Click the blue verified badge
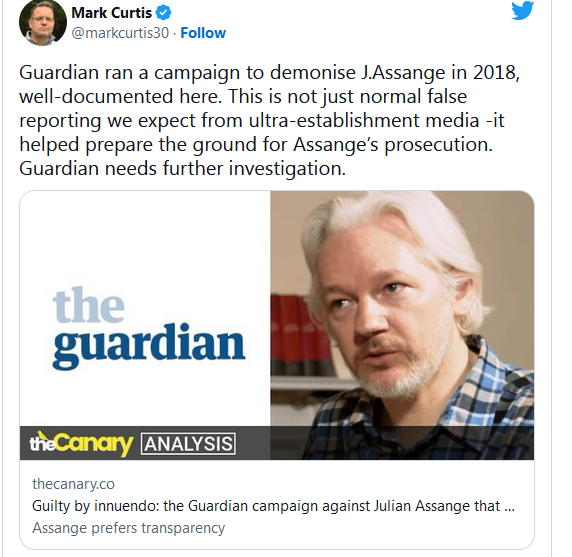 pyautogui.click(x=163, y=13)
